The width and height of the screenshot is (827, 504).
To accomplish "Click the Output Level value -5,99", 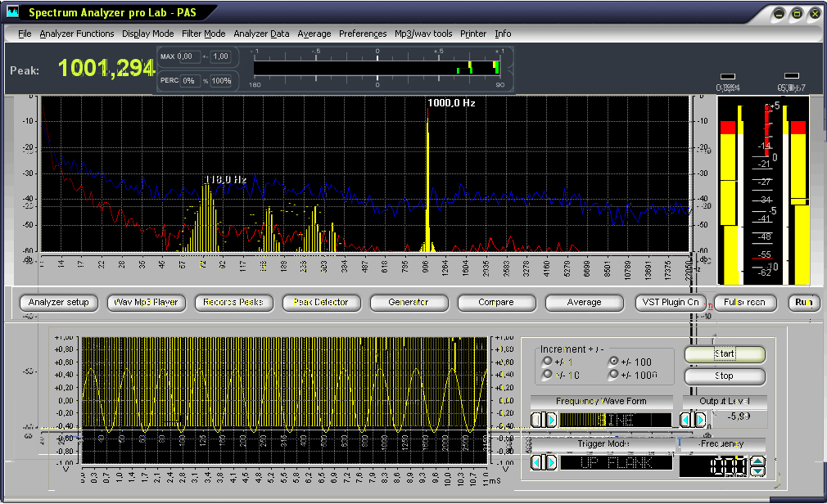I will [739, 416].
